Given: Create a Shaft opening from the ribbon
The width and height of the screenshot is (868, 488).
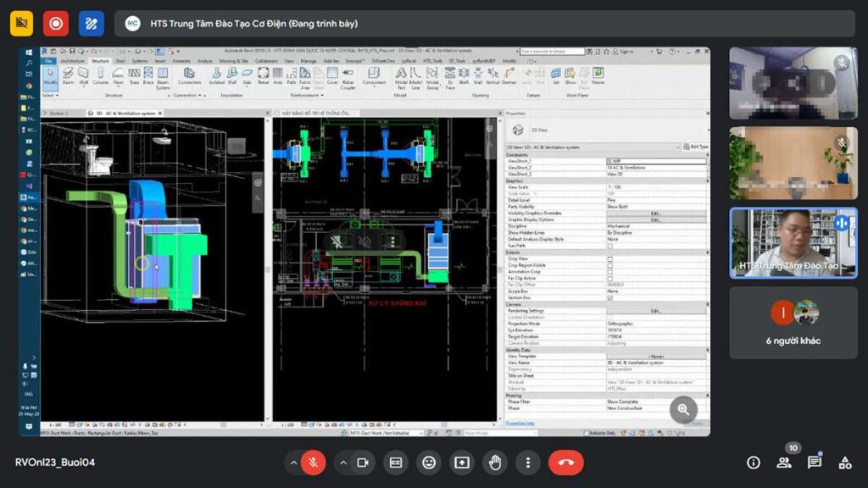Looking at the screenshot, I should (x=463, y=76).
